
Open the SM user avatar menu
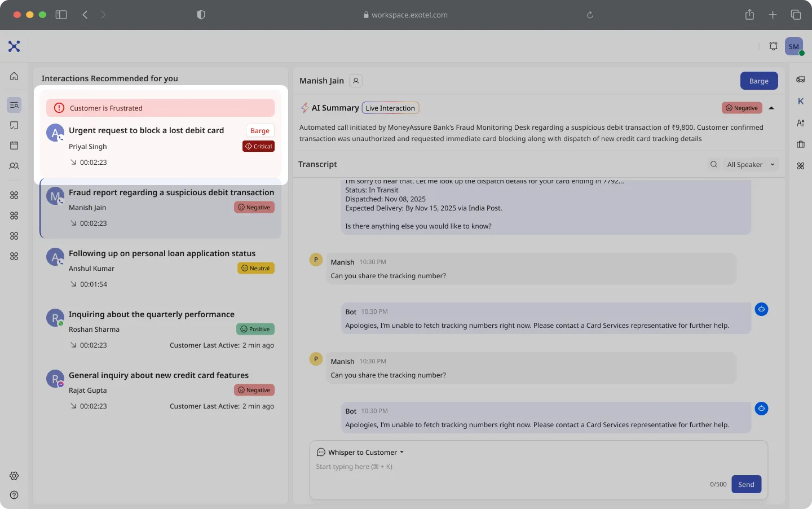coord(794,46)
